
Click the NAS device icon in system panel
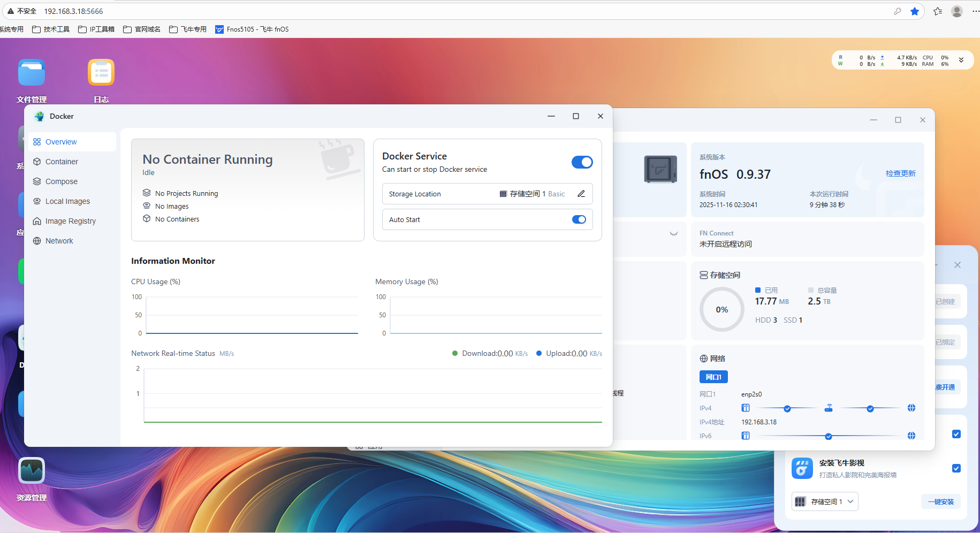[x=660, y=169]
